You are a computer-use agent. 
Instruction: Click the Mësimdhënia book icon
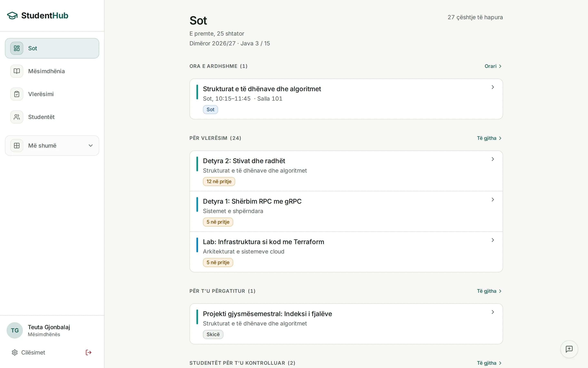[x=17, y=71]
